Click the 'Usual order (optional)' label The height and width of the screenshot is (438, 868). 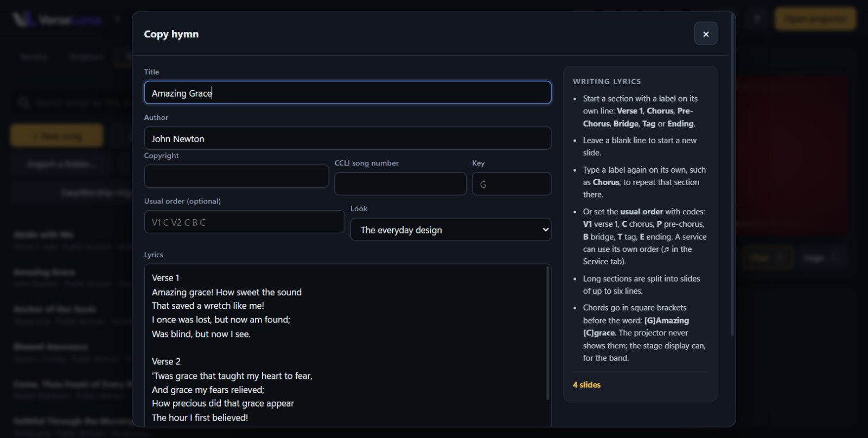[x=182, y=201]
